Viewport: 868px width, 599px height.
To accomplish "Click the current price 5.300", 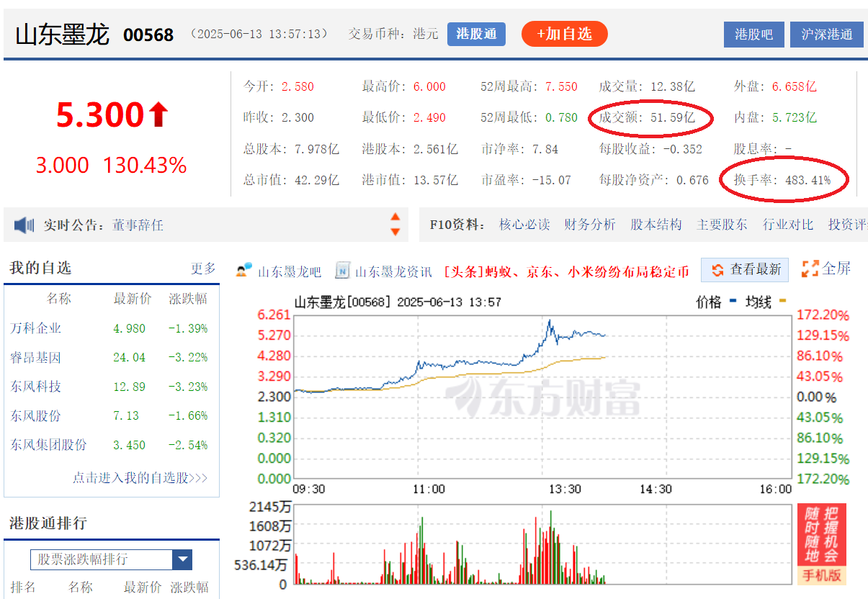I will tap(101, 115).
